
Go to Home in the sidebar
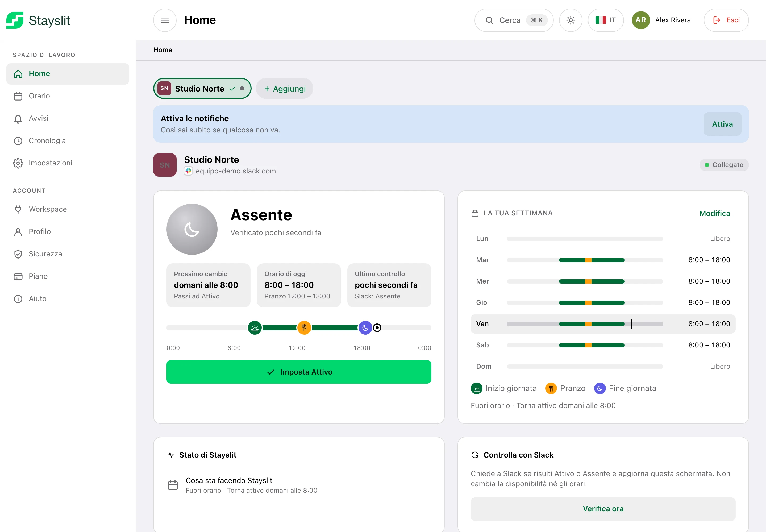click(68, 74)
